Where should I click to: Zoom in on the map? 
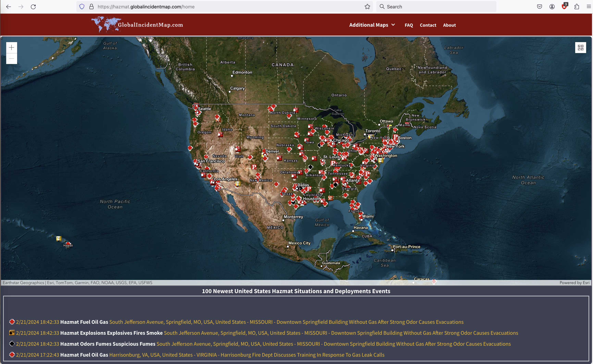[x=11, y=48]
